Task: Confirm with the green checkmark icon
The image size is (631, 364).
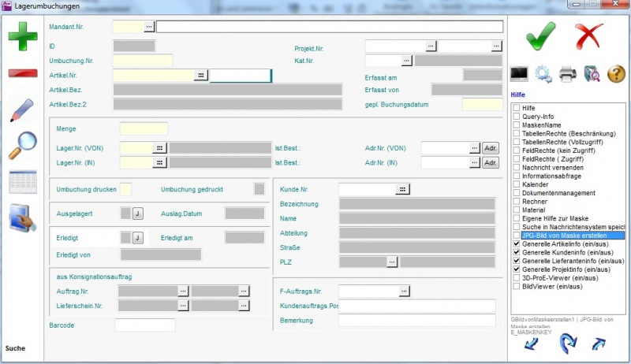Action: [540, 35]
